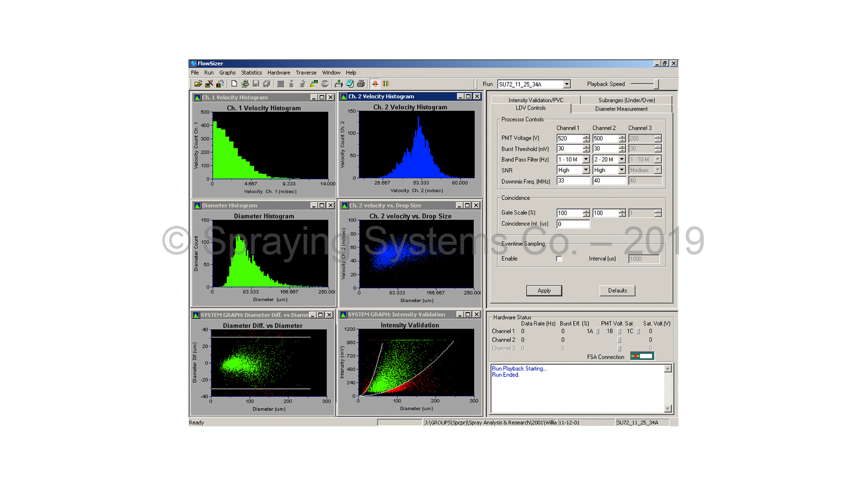Viewport: 868px width, 486px height.
Task: Increase Channel 1 PMT Voltage with spinner
Action: click(x=586, y=136)
